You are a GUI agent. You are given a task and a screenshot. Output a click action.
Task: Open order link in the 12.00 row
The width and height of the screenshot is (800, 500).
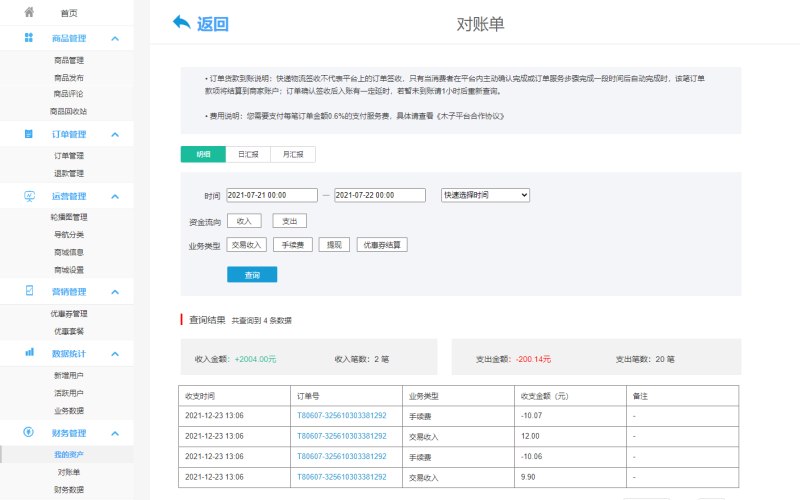click(x=342, y=436)
